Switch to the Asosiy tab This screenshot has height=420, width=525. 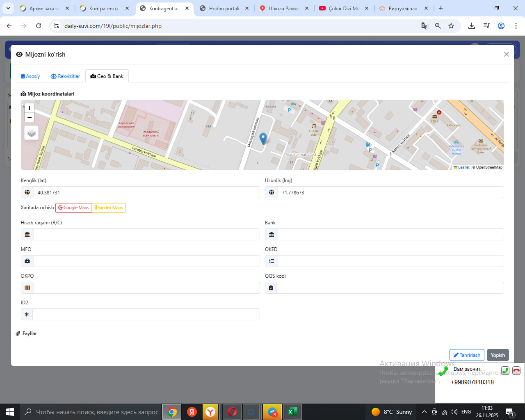30,76
